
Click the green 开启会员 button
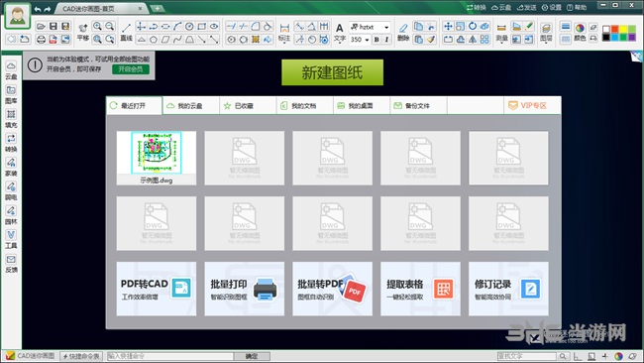131,69
